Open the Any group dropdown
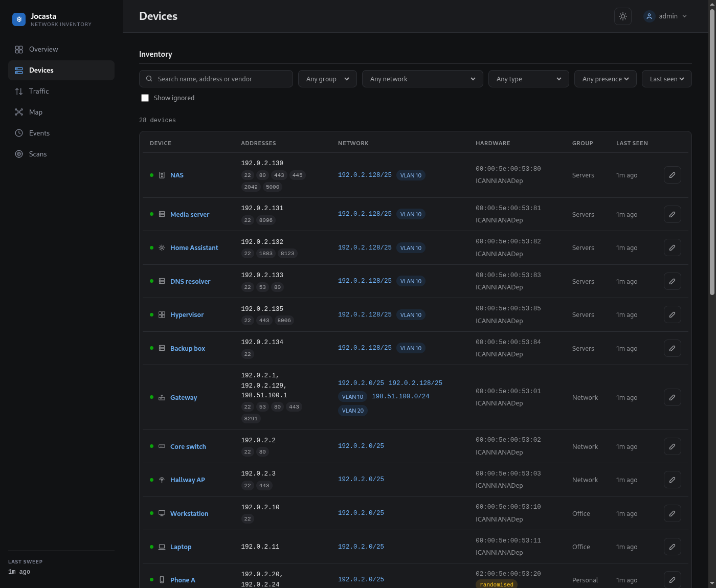 [327, 79]
